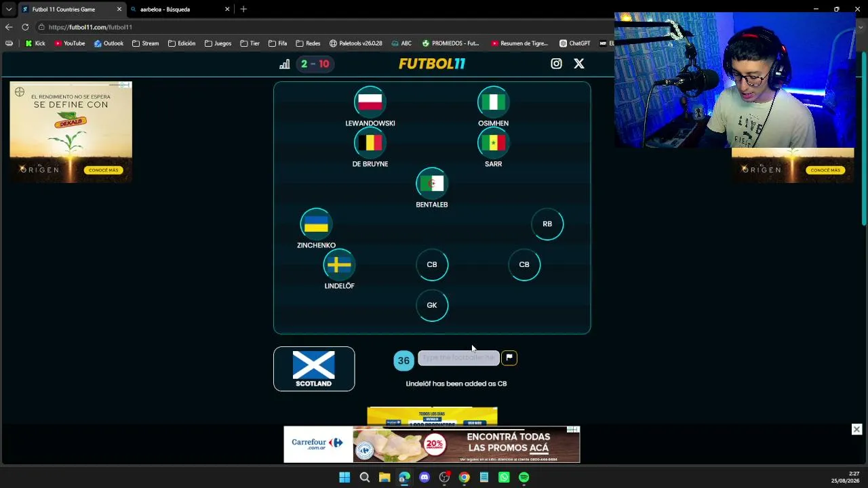Viewport: 868px width, 488px height.
Task: Expand the Edición bookmarks folder
Action: (182, 43)
